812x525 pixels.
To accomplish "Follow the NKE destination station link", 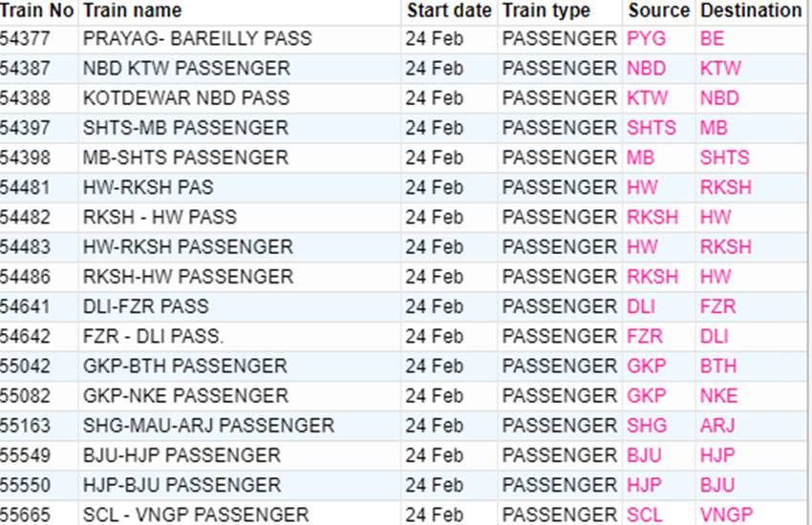I will [x=718, y=395].
